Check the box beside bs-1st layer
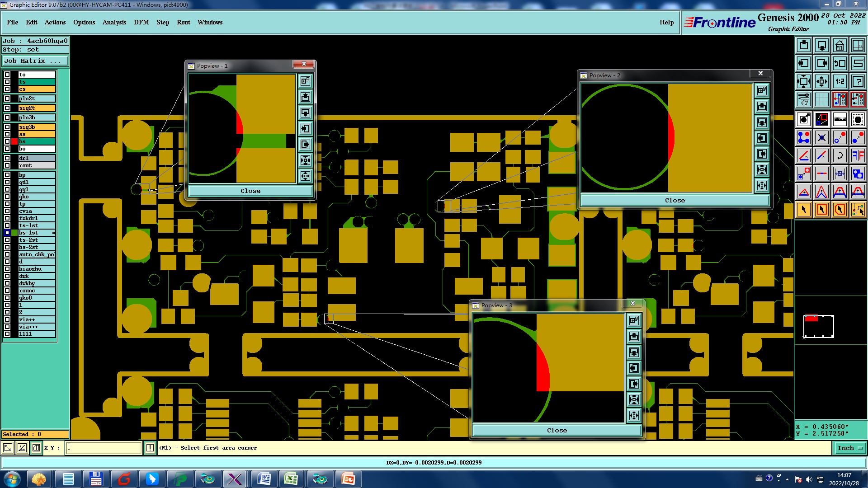This screenshot has width=868, height=488. coord(7,233)
